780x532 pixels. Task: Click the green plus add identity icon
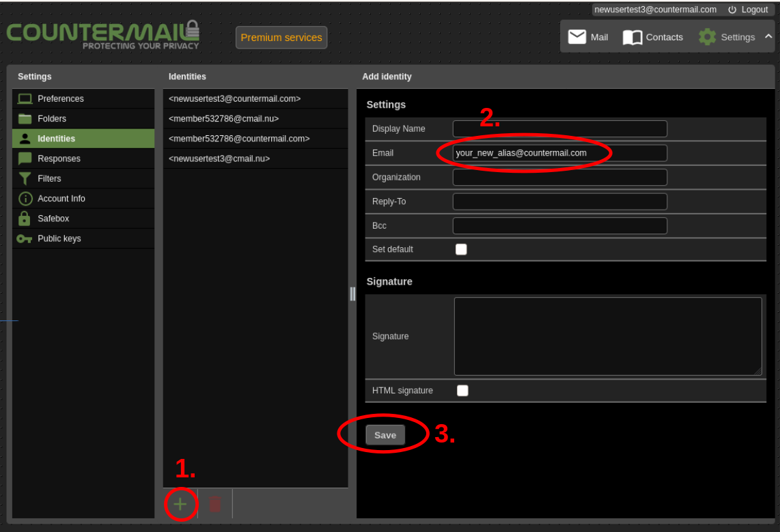[x=180, y=504]
